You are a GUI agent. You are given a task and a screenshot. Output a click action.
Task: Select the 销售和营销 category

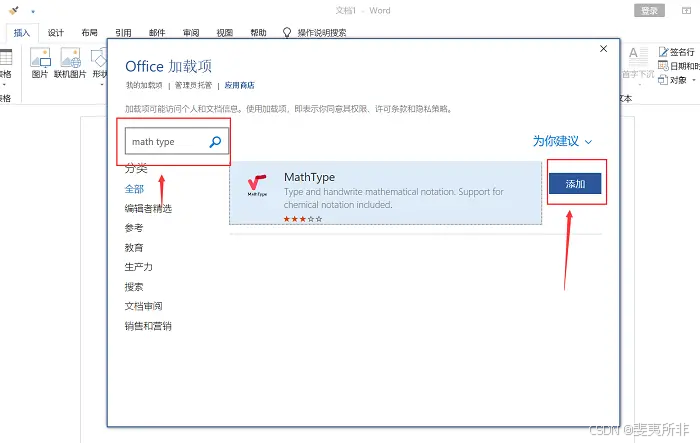coord(148,326)
